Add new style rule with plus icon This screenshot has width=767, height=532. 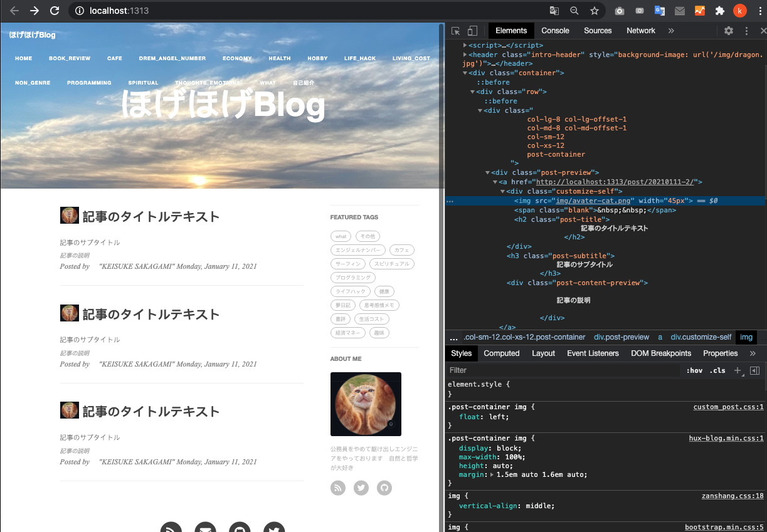point(738,370)
